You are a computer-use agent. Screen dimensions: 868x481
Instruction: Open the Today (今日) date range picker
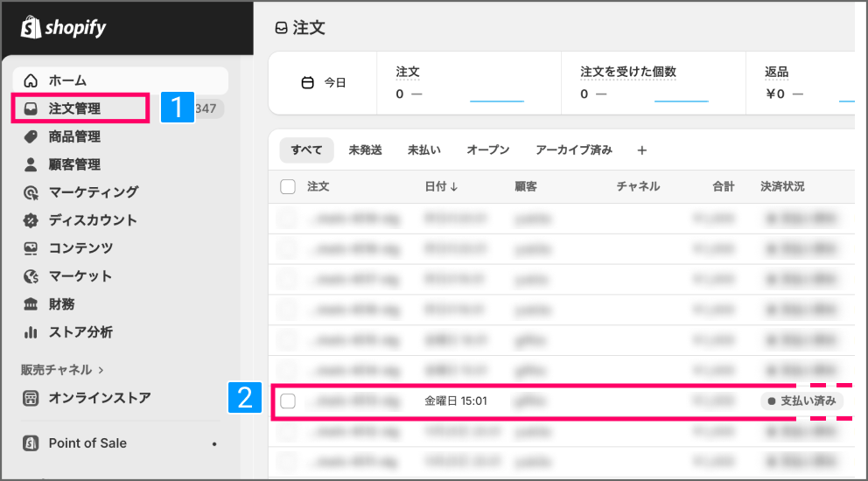pyautogui.click(x=323, y=83)
